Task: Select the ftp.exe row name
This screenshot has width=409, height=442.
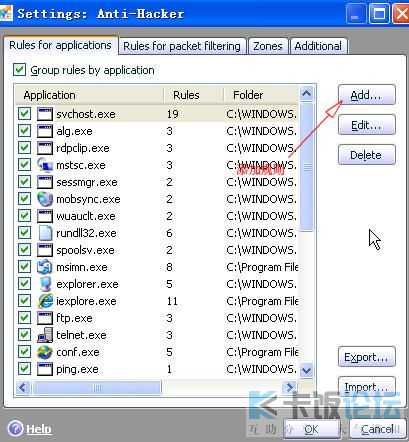Action: click(x=74, y=318)
